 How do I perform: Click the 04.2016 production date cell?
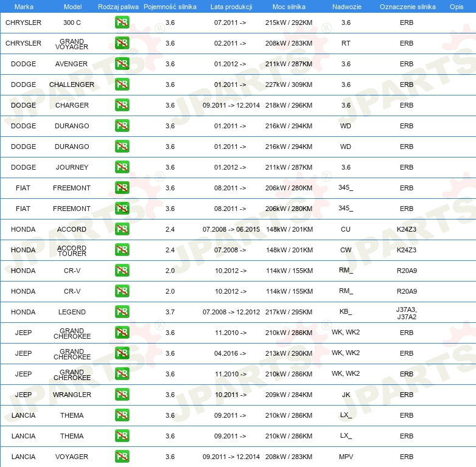click(x=231, y=353)
